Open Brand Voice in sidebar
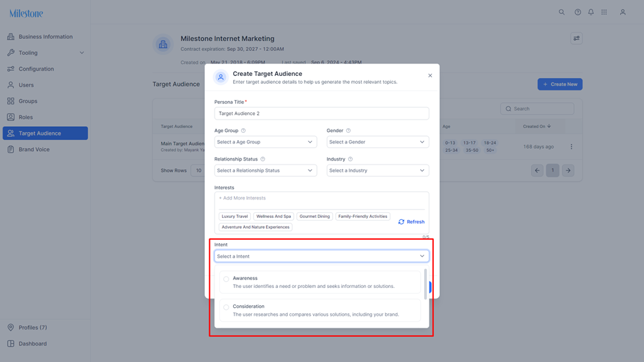The width and height of the screenshot is (644, 362). click(x=45, y=149)
